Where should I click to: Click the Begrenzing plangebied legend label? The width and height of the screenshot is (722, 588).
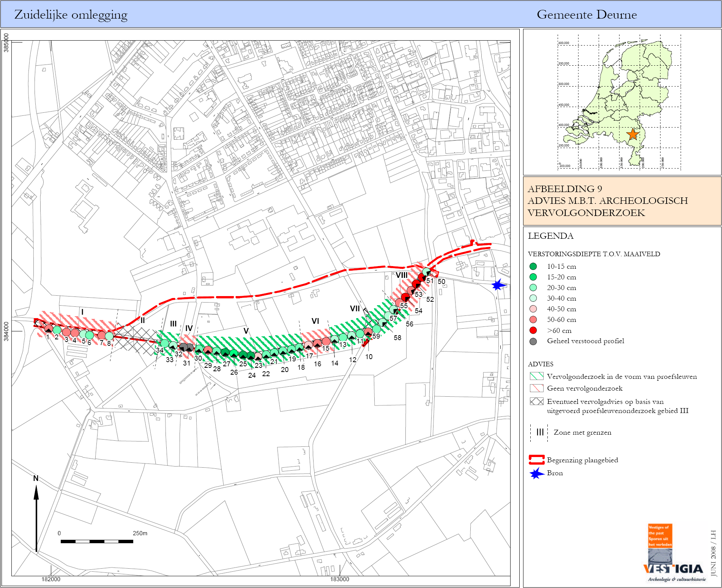[582, 460]
